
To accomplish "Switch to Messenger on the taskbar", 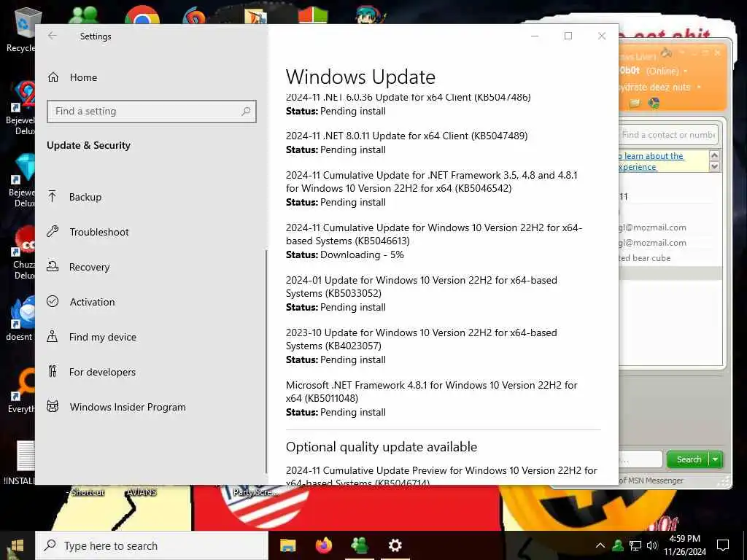I will (359, 545).
